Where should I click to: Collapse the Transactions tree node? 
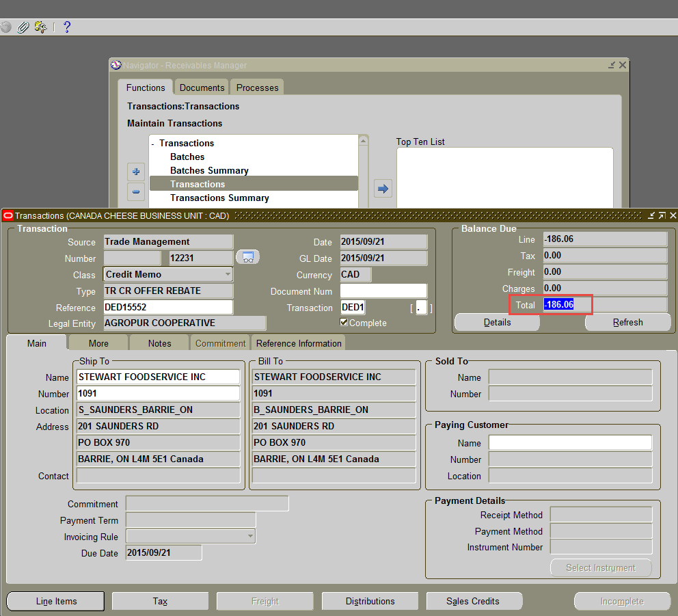pyautogui.click(x=153, y=144)
